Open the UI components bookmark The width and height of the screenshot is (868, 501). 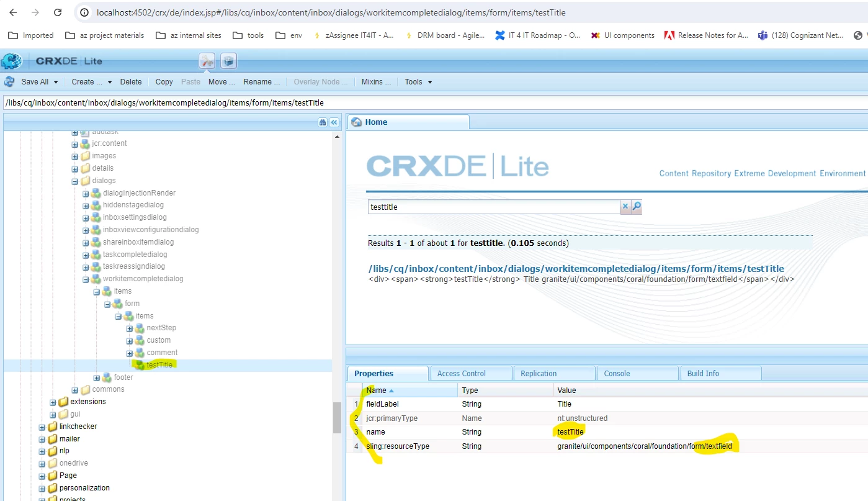coord(622,35)
